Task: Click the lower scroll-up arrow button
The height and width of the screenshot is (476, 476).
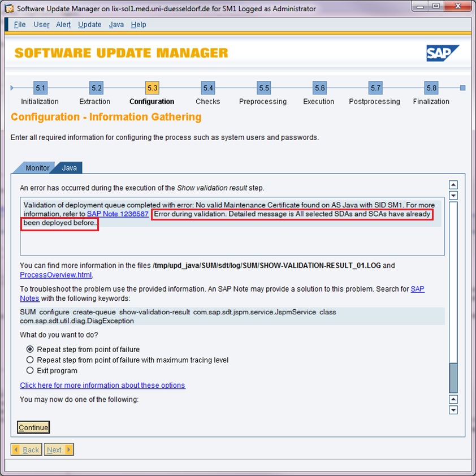Action: point(453,399)
